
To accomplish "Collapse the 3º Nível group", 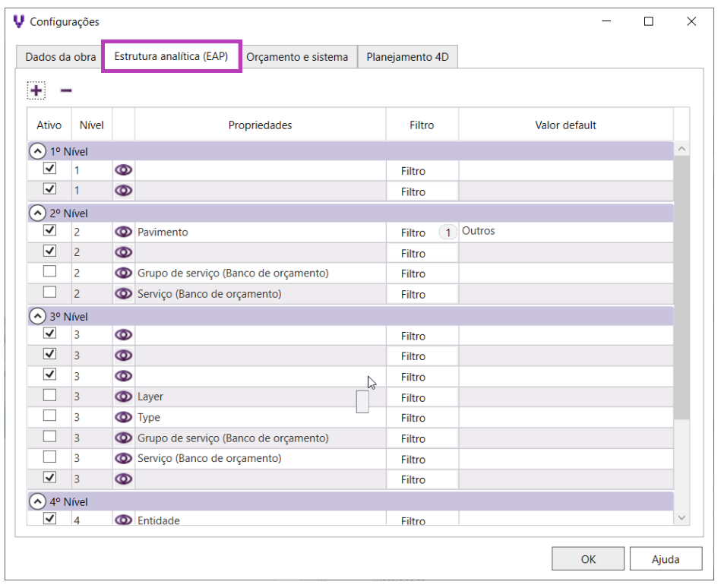I will click(x=36, y=316).
